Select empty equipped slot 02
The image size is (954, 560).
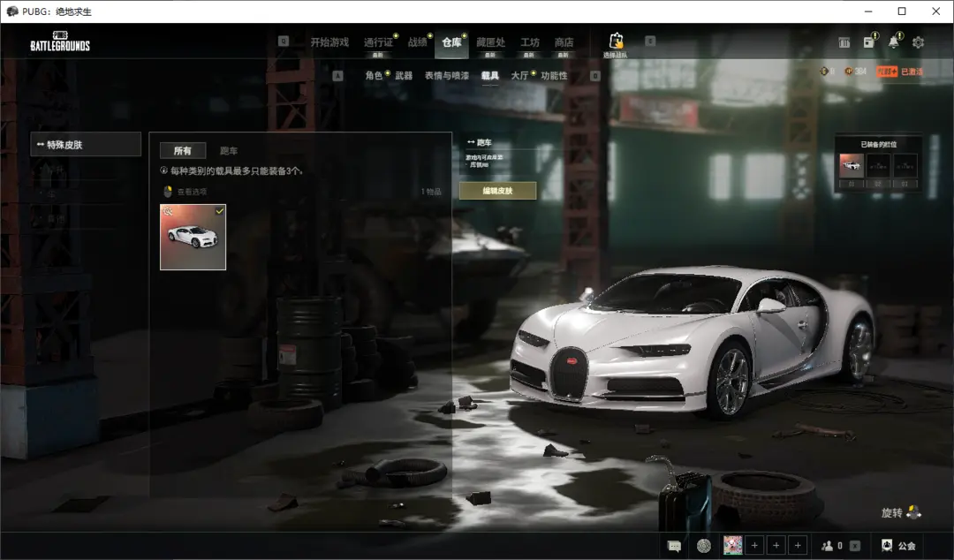point(878,165)
